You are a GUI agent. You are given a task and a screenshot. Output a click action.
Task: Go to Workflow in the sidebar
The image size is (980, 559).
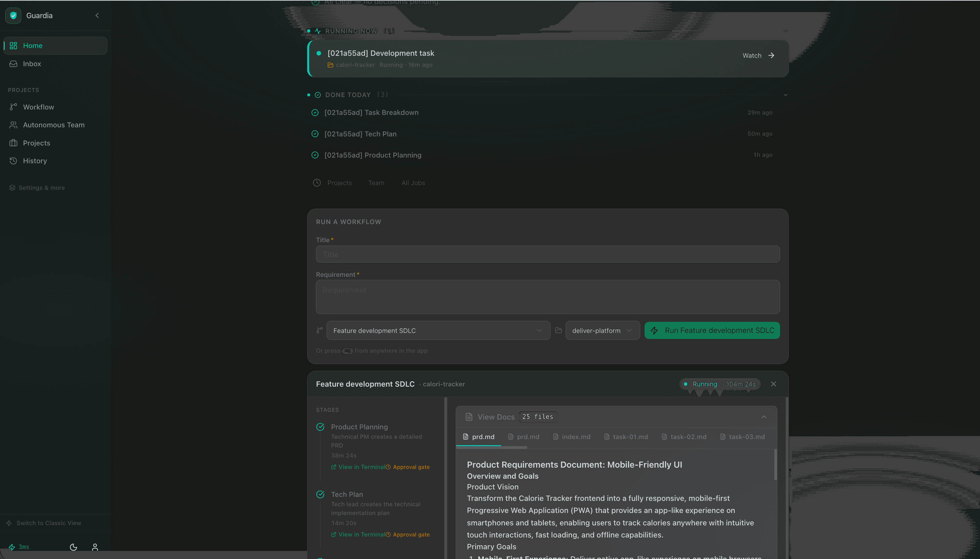pos(55,107)
